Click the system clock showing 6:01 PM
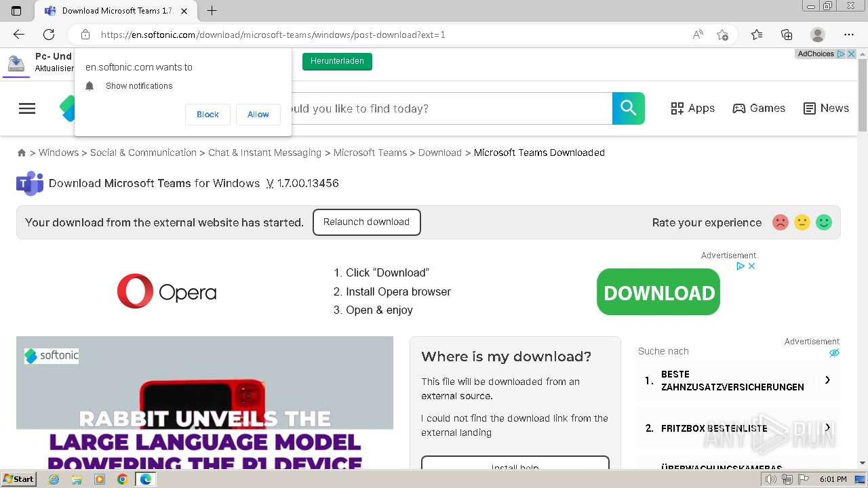 tap(833, 479)
